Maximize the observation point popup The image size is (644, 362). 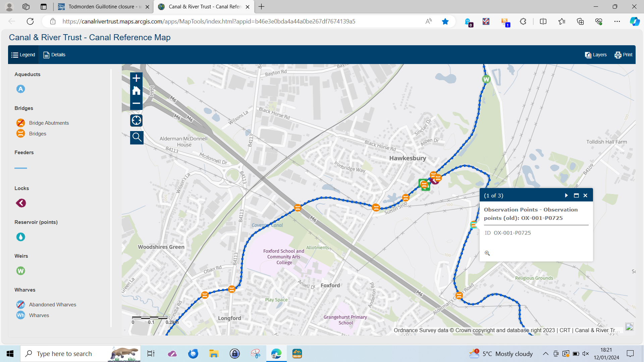pyautogui.click(x=576, y=195)
